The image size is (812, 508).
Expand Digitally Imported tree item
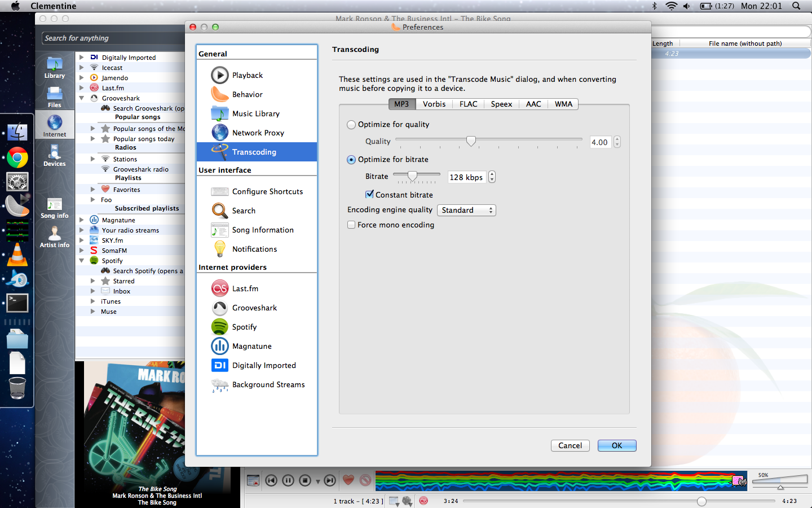82,57
